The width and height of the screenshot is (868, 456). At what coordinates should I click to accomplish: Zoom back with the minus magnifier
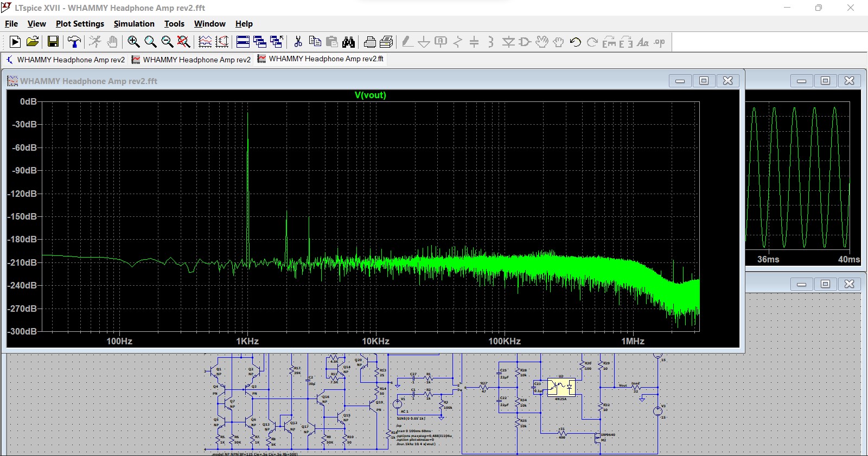[x=167, y=42]
